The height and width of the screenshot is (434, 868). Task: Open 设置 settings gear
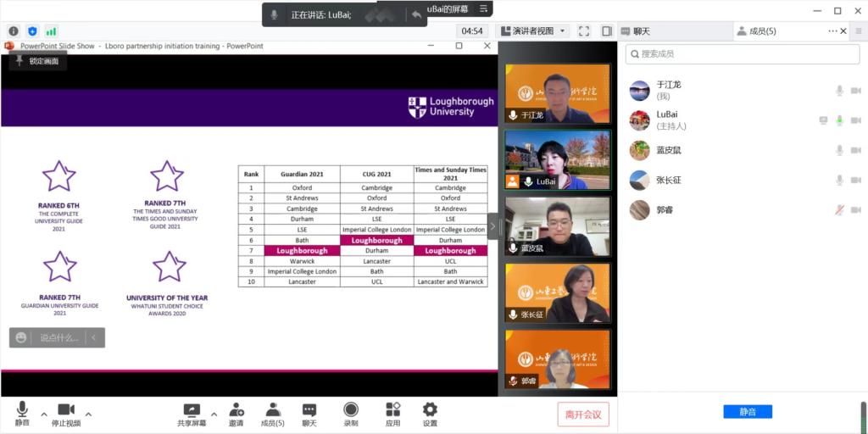coord(430,415)
